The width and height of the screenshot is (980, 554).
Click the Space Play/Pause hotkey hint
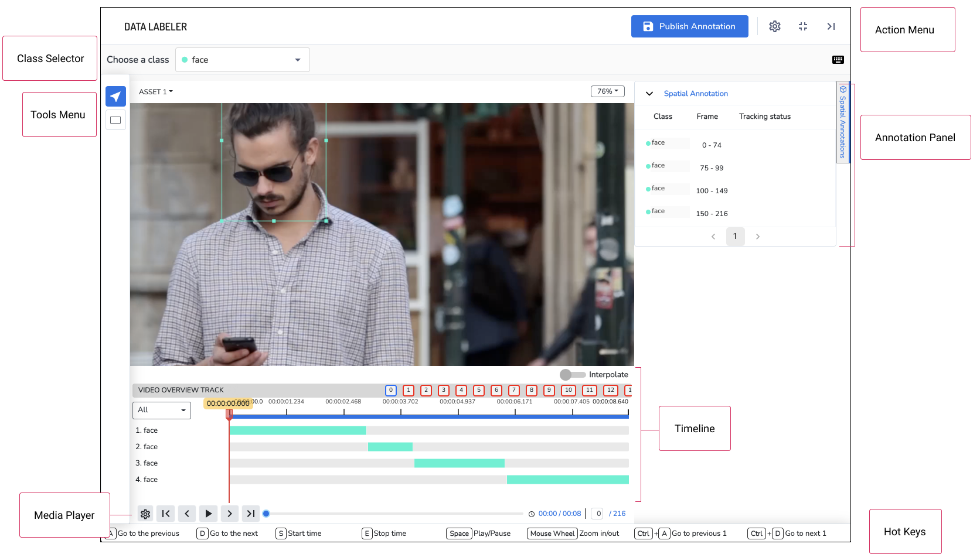tap(478, 534)
